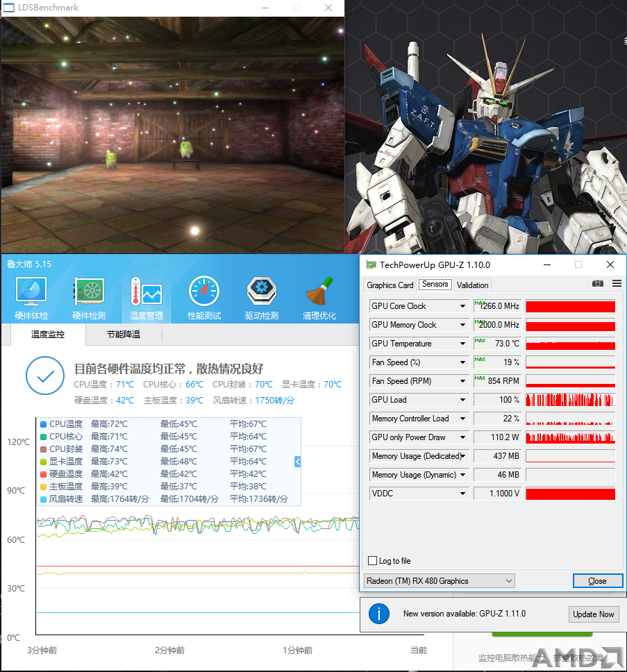
Task: Open 驱动检测 driver detection icon
Action: 262,298
